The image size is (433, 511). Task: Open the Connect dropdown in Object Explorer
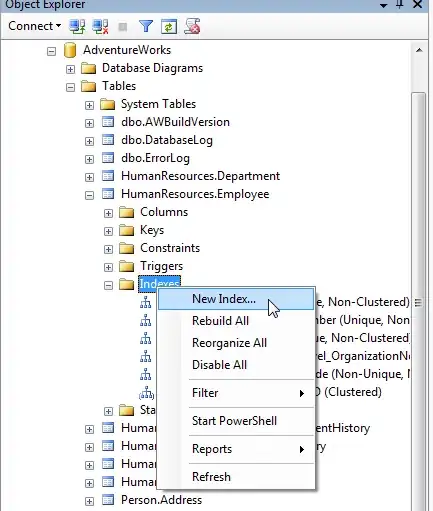[x=35, y=26]
